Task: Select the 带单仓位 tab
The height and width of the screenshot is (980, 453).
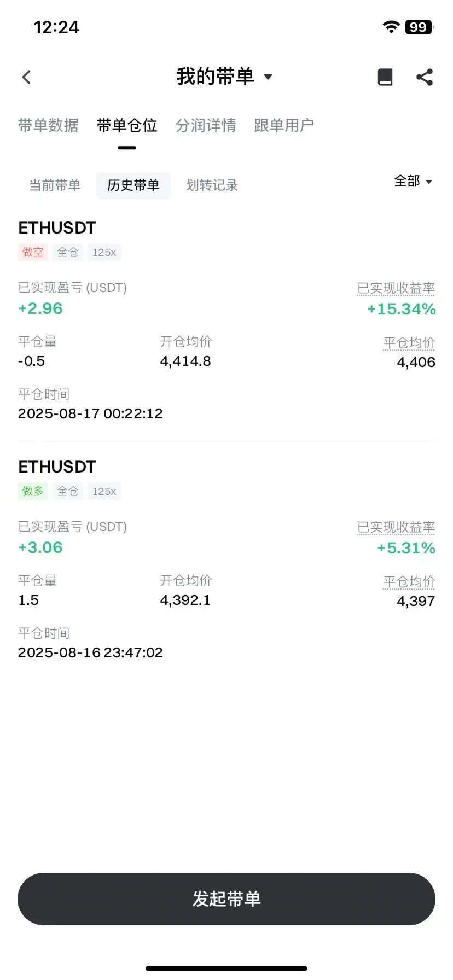Action: click(x=127, y=125)
